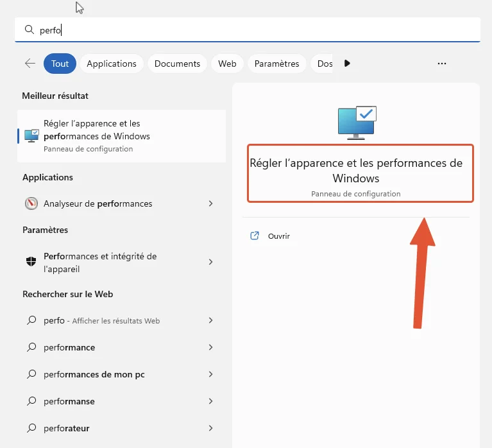Expand the Analyseur de performances chevron

point(210,203)
